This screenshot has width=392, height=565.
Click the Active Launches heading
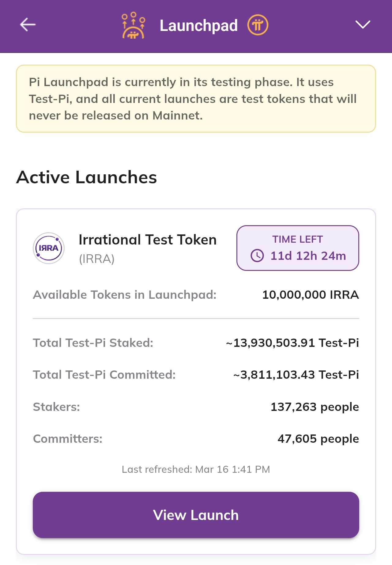(x=87, y=177)
